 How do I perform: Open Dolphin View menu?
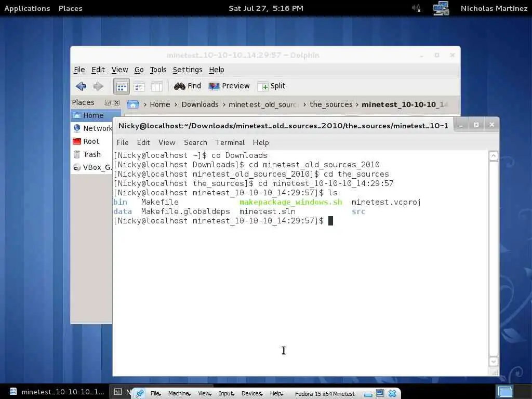pyautogui.click(x=120, y=70)
